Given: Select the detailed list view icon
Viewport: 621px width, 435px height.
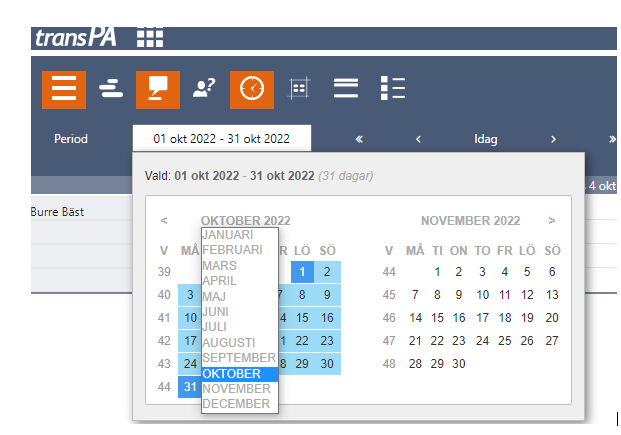Looking at the screenshot, I should pos(393,88).
